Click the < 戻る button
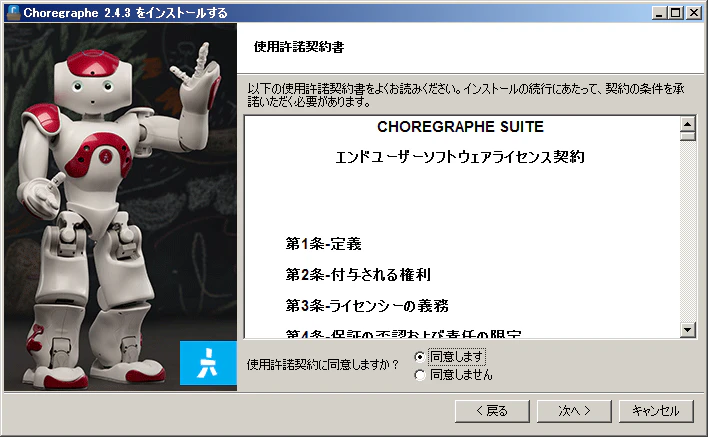This screenshot has height=437, width=708. click(x=492, y=411)
